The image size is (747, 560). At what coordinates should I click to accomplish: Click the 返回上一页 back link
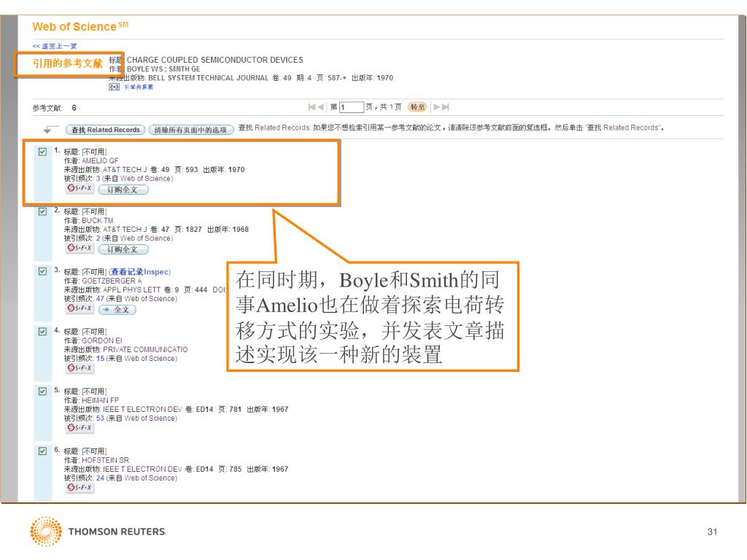pos(55,46)
